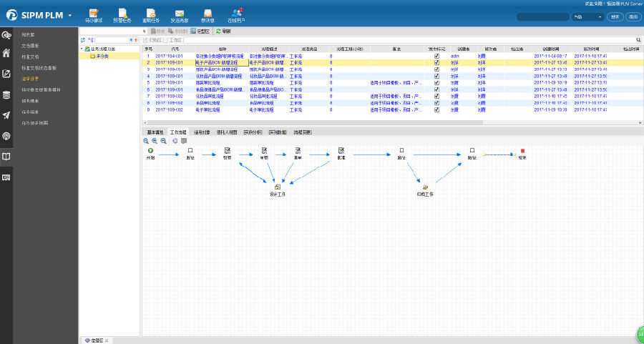The height and width of the screenshot is (344, 644).
Task: Click the green start node in workflow
Action: pyautogui.click(x=150, y=151)
